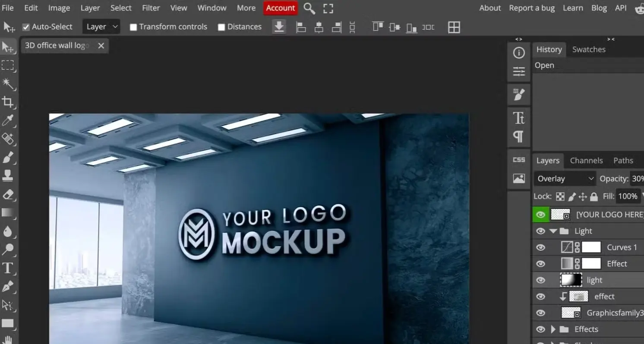Open the Learn link
Screen dimensions: 644x344
point(573,8)
